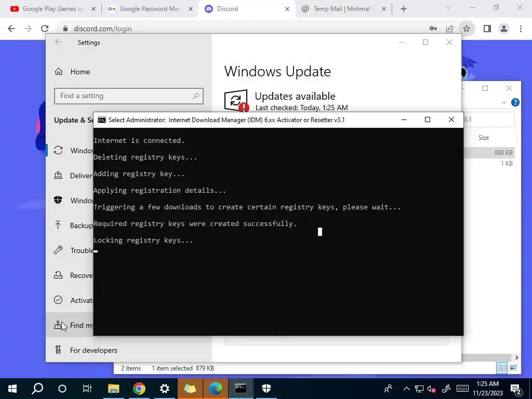Open saved passwords key icon in address bar
Viewport: 532px width, 399px height.
click(433, 29)
